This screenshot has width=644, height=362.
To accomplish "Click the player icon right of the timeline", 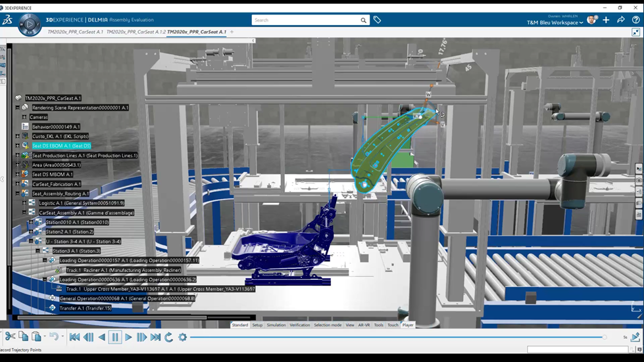I will [635, 337].
